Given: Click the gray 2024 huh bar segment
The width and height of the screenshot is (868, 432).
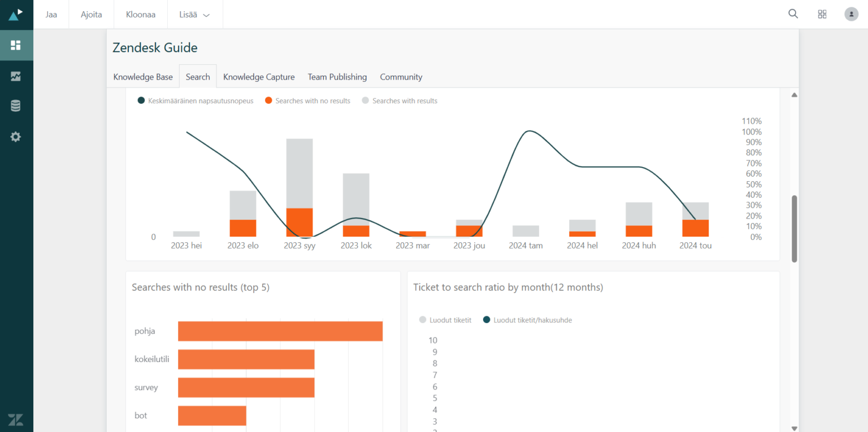Looking at the screenshot, I should pyautogui.click(x=639, y=214).
